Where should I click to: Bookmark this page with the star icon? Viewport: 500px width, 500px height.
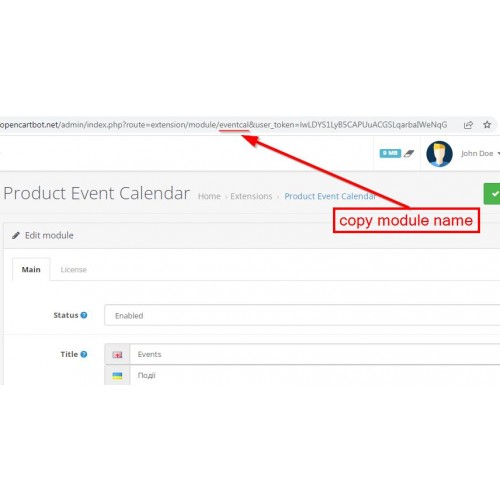click(487, 125)
